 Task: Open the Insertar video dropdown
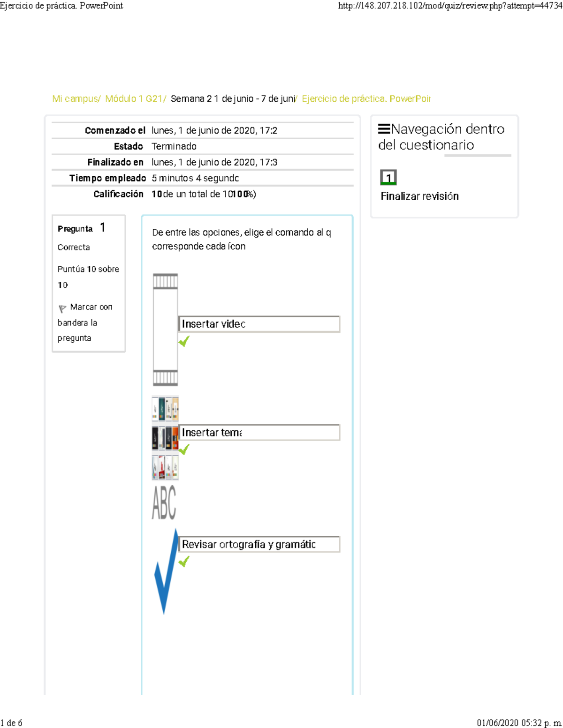(259, 324)
